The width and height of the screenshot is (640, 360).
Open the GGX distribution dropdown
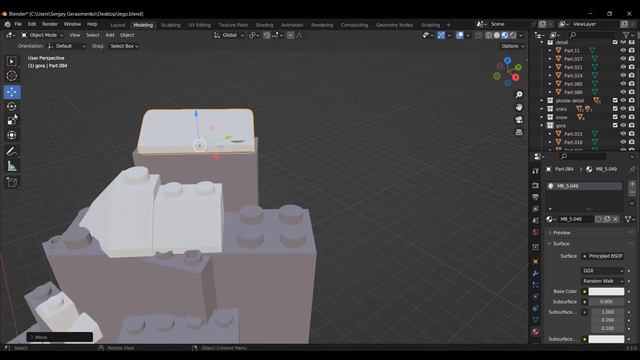tap(602, 271)
